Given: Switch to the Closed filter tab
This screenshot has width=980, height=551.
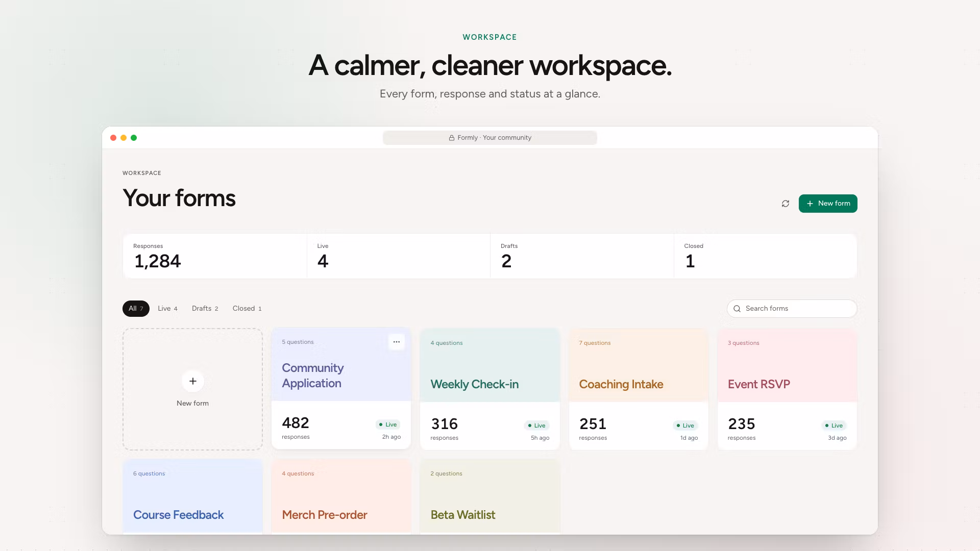Looking at the screenshot, I should click(x=247, y=309).
